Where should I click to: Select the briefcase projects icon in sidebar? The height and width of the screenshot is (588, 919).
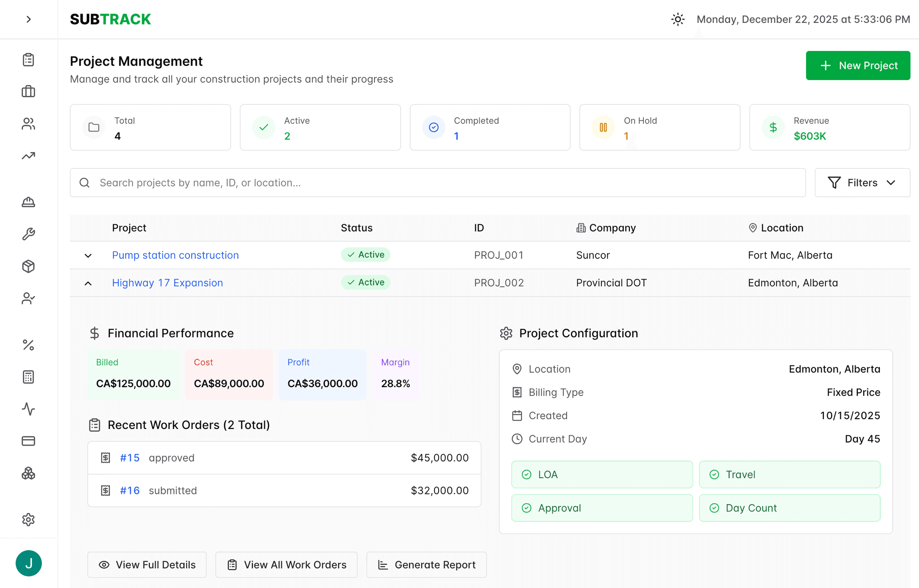(28, 91)
